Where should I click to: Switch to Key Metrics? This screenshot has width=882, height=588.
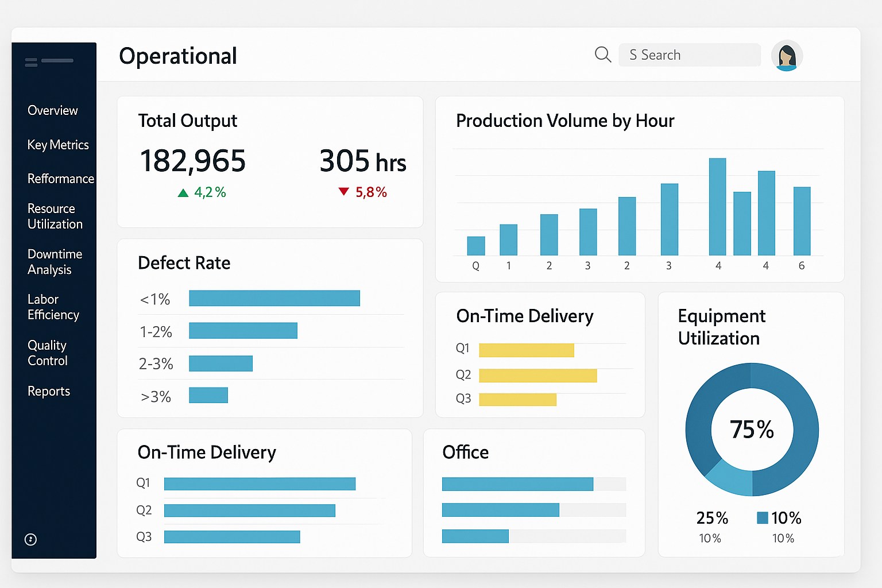click(58, 145)
